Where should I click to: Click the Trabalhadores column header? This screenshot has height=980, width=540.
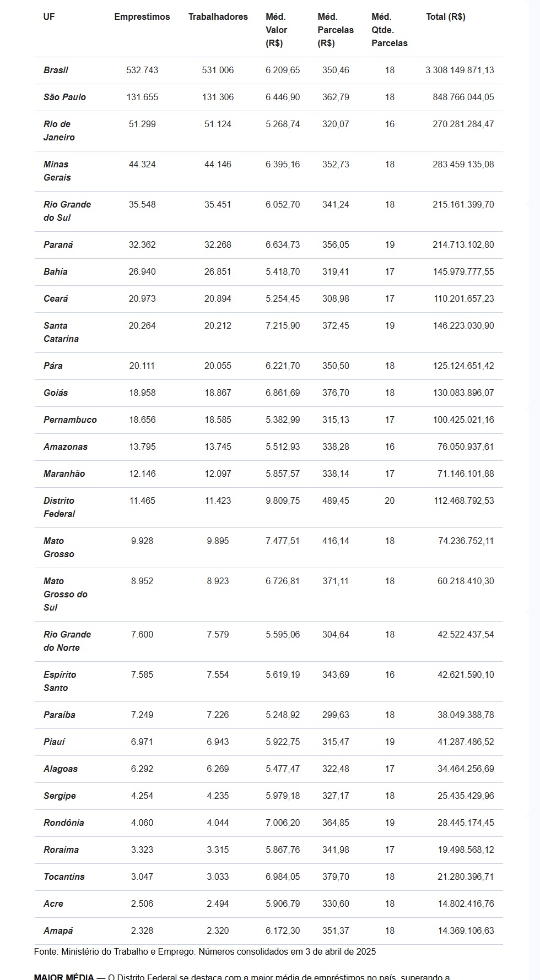218,17
